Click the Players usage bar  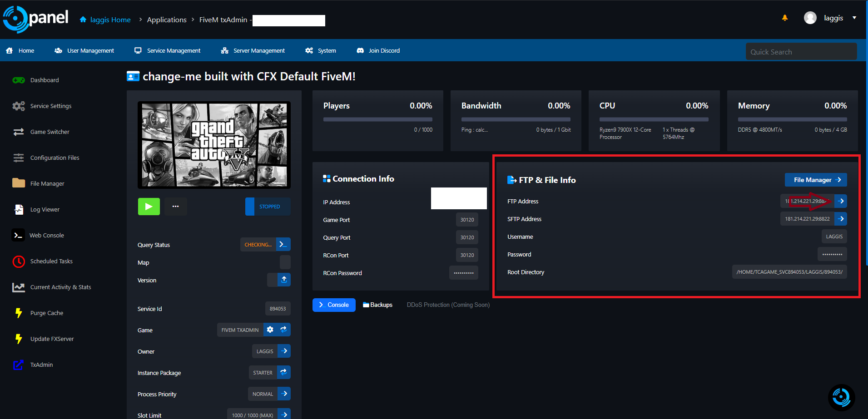coord(378,119)
